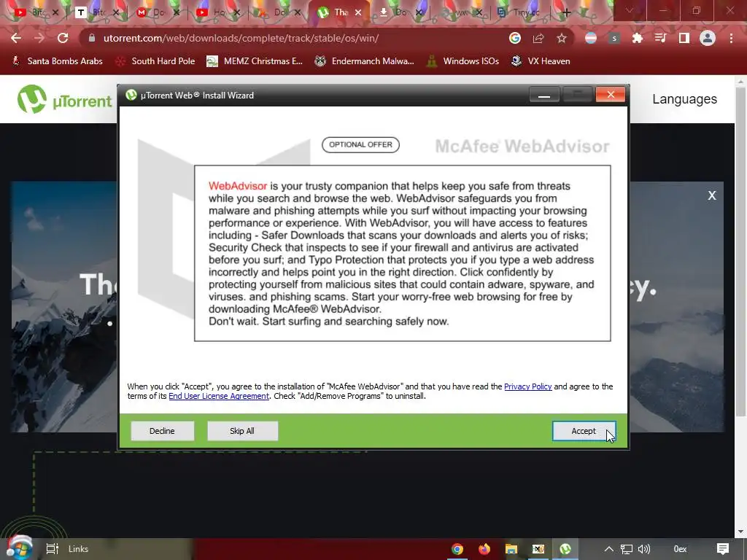Accept the McAfee WebAdvisor offer
The image size is (747, 560).
[584, 431]
